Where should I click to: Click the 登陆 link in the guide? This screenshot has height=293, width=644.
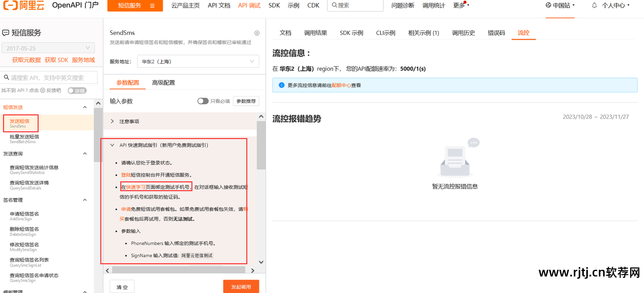[x=126, y=175]
